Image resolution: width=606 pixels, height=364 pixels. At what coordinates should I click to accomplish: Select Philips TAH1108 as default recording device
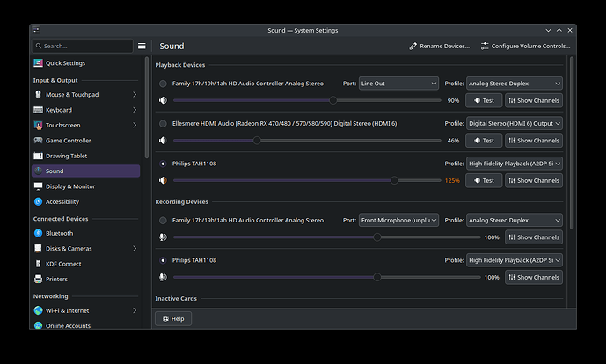pyautogui.click(x=163, y=260)
